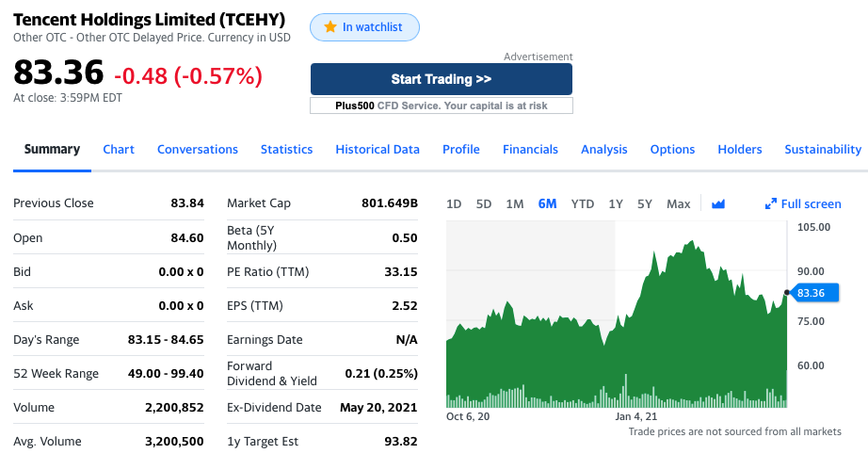Click the Previous Close value 83.84
The height and width of the screenshot is (470, 868).
(187, 203)
